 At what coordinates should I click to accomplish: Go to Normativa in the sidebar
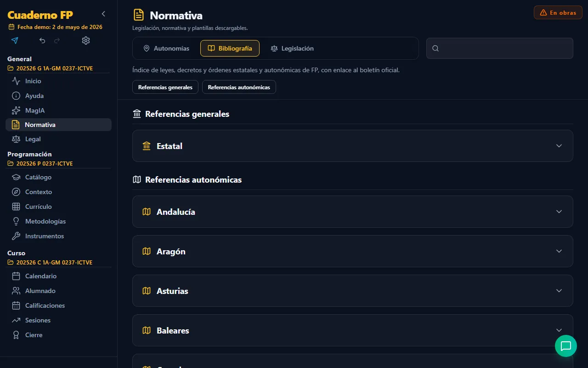tap(58, 125)
